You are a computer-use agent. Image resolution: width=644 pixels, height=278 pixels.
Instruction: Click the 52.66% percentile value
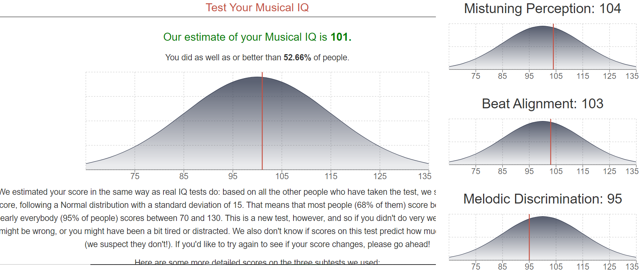(x=297, y=57)
